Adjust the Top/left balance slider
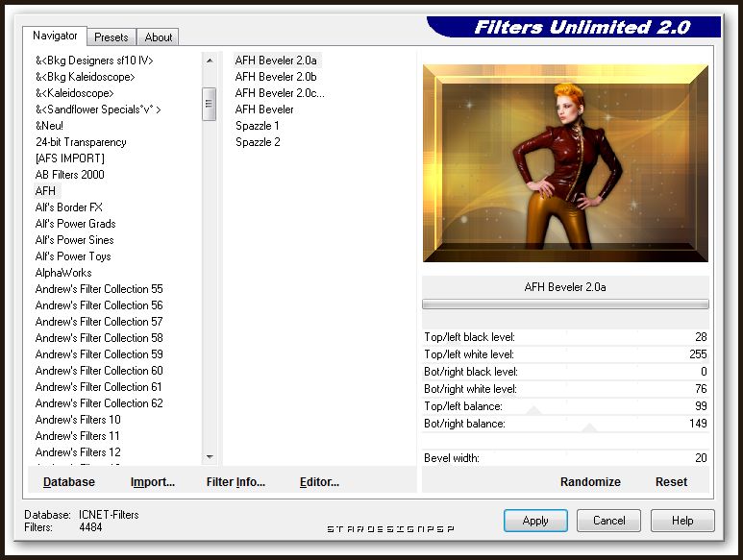The image size is (743, 560). (565, 406)
